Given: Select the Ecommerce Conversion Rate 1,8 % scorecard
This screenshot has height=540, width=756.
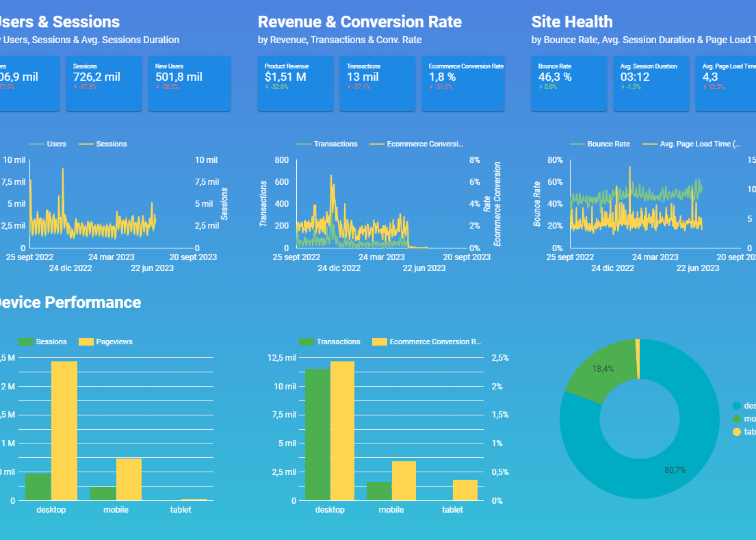Looking at the screenshot, I should point(463,84).
